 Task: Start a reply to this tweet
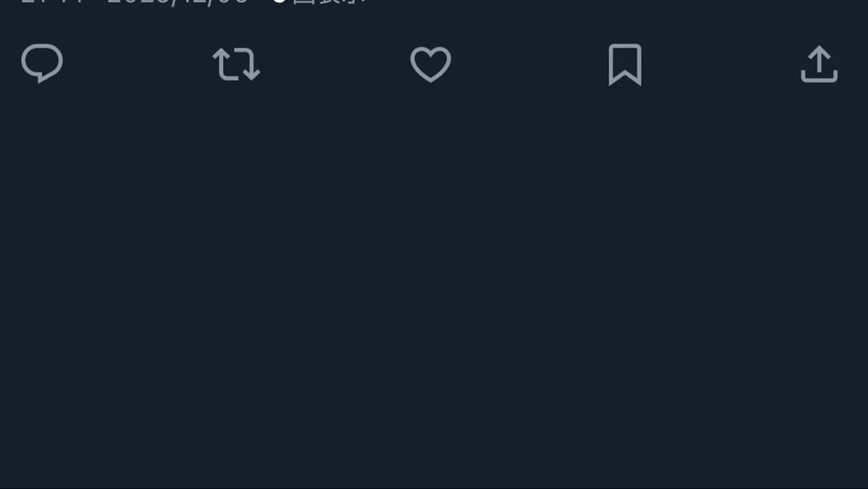point(42,64)
